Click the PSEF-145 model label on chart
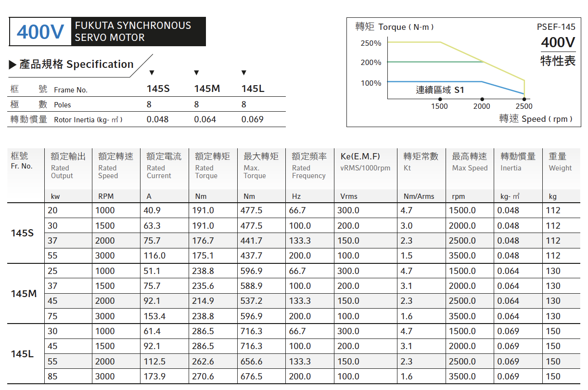 point(556,27)
